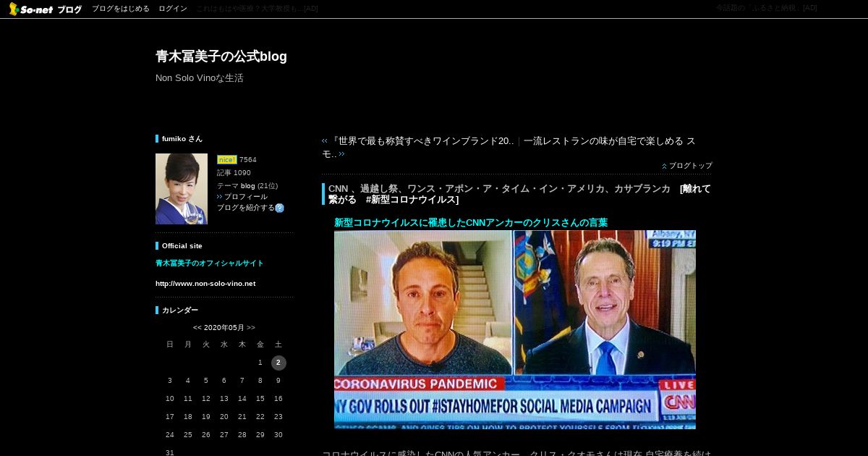Open the fumiko profile photo

(x=182, y=189)
